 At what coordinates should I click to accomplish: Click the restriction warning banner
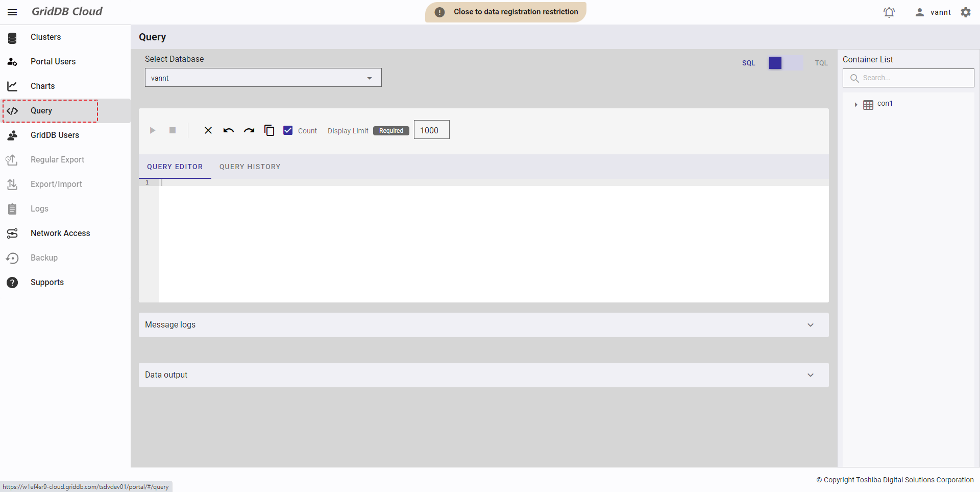[x=506, y=12]
